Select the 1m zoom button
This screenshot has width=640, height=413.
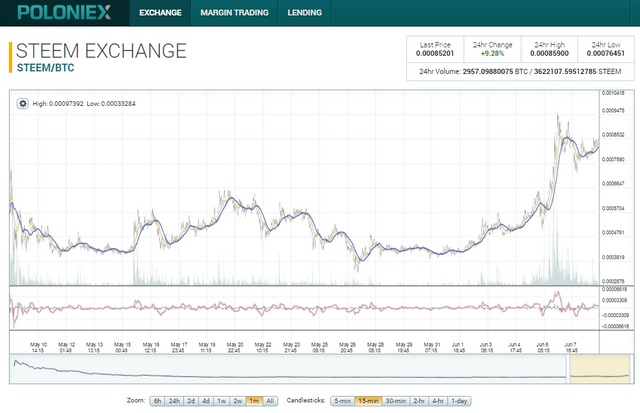(x=254, y=401)
